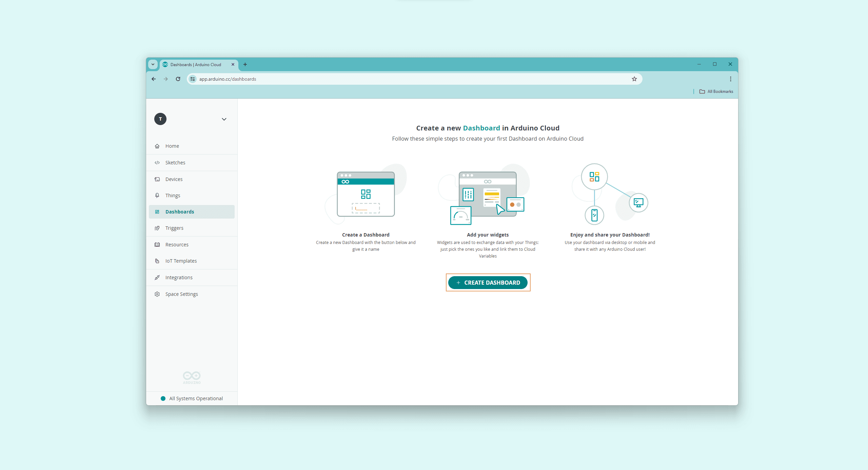Image resolution: width=868 pixels, height=470 pixels.
Task: Expand the account space dropdown chevron
Action: point(224,119)
